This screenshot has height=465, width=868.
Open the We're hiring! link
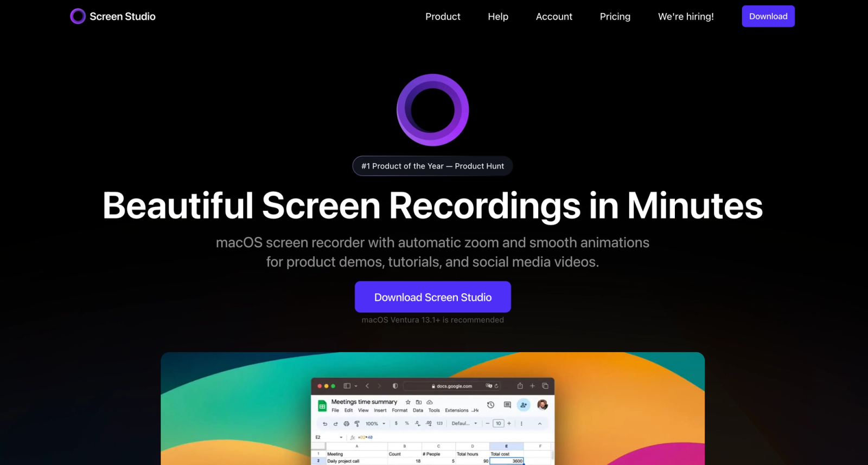[x=686, y=17]
